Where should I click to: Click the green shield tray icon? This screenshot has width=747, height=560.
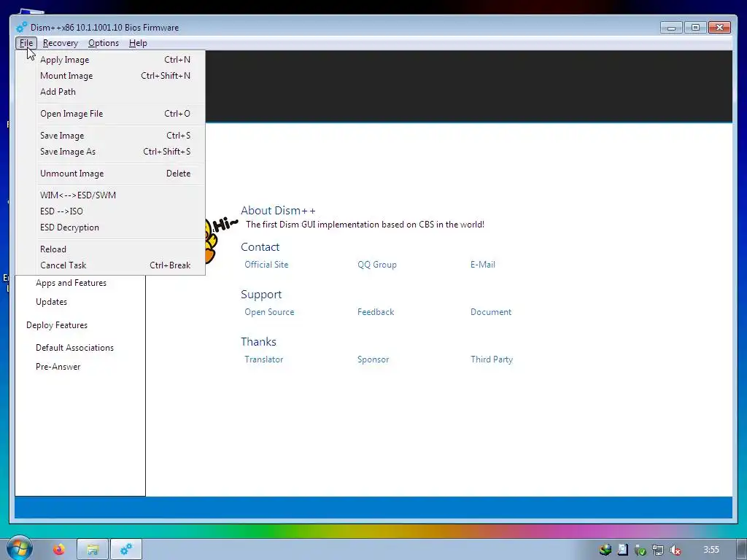tap(640, 550)
